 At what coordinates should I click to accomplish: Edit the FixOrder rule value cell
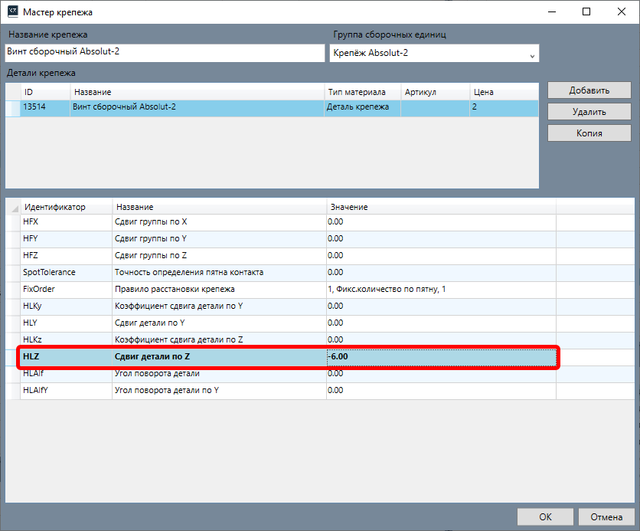(441, 289)
